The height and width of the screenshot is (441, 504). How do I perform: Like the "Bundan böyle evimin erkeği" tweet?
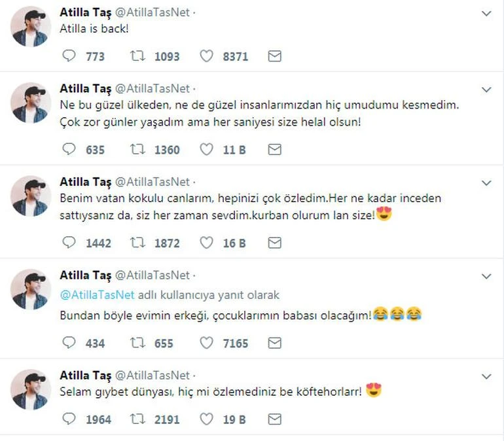(206, 343)
